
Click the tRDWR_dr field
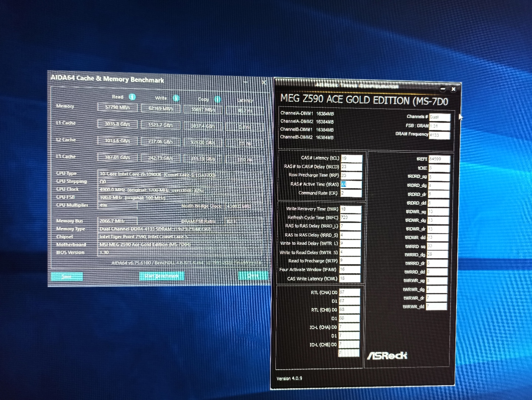tap(438, 229)
